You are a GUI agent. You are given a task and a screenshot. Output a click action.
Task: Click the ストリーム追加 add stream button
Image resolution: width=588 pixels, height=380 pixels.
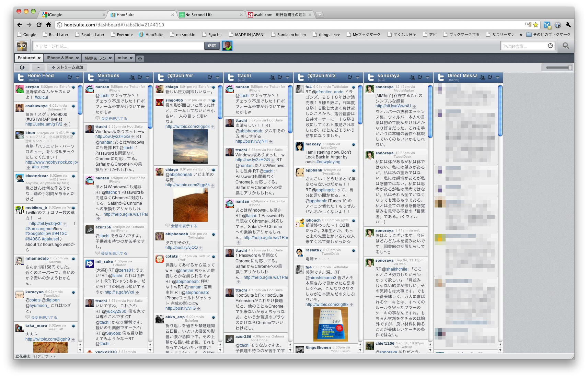pos(67,67)
